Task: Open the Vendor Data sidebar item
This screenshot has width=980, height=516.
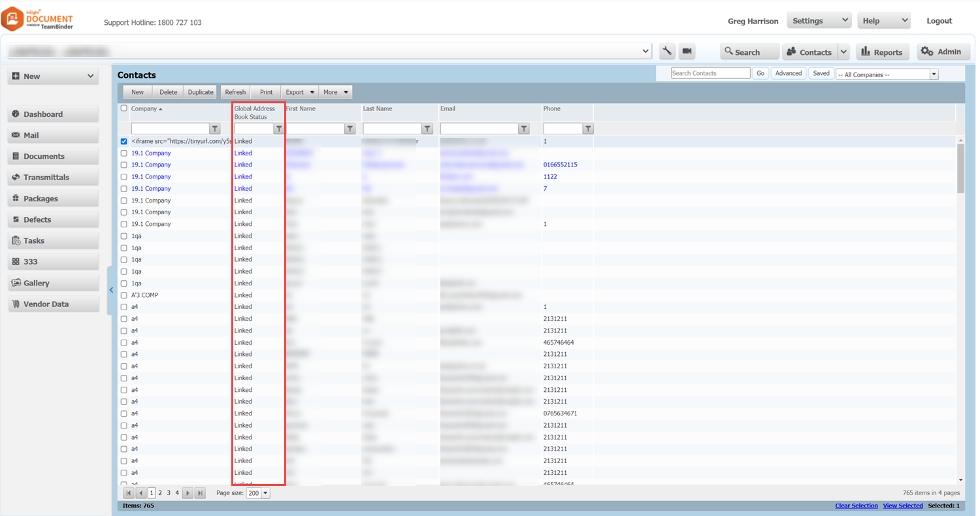Action: click(x=53, y=304)
